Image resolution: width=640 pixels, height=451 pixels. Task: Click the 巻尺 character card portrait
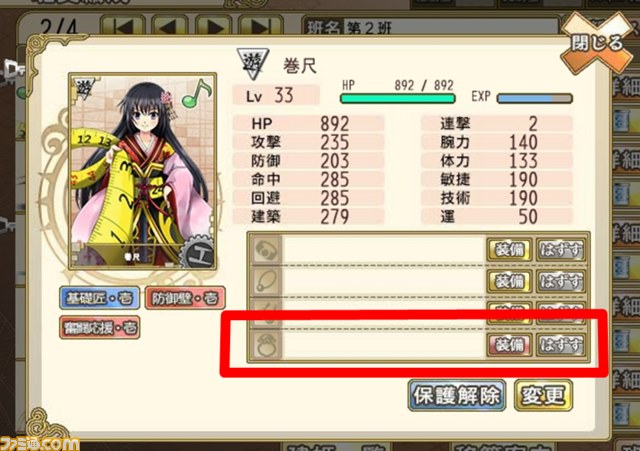[142, 171]
